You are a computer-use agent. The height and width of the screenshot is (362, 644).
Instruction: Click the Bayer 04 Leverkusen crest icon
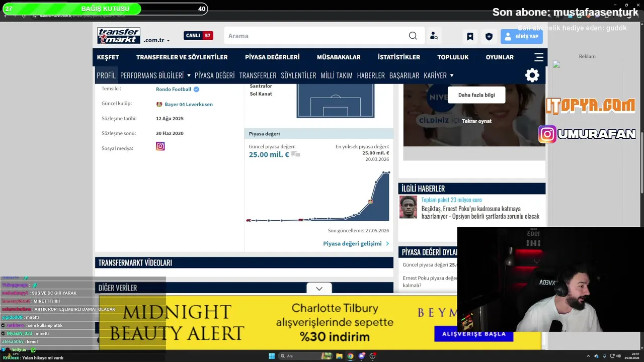[159, 105]
